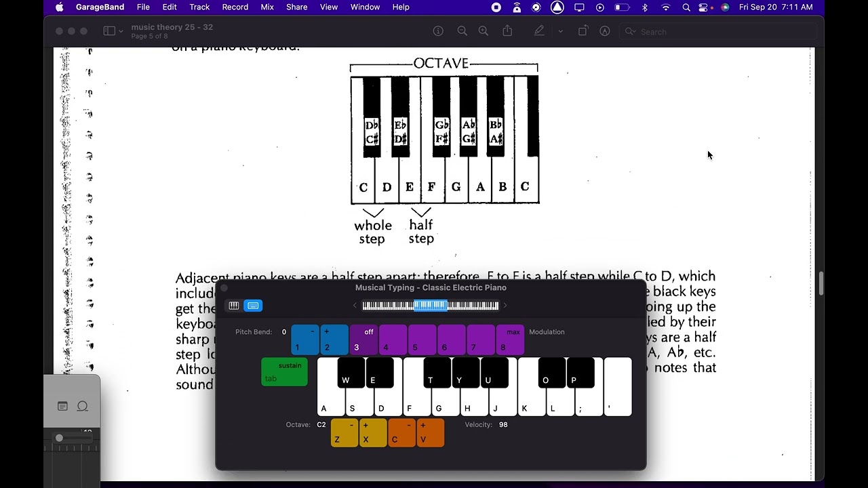Image resolution: width=868 pixels, height=488 pixels.
Task: Increase velocity with the V key
Action: point(431,433)
